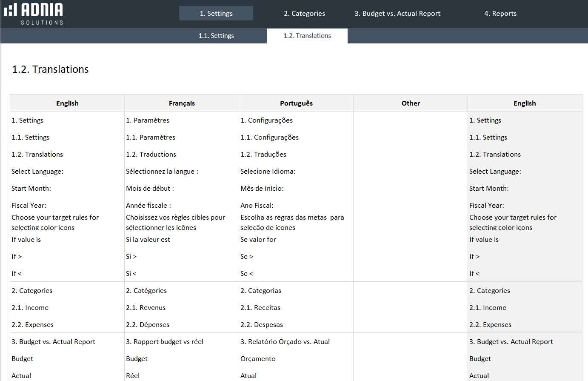This screenshot has width=588, height=381.
Task: Select the French cell '1.2. Traductions'
Action: coord(151,154)
